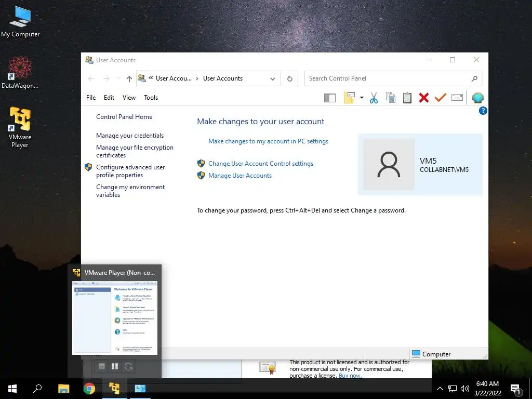Open Manage your file encryption certificates

tap(135, 151)
